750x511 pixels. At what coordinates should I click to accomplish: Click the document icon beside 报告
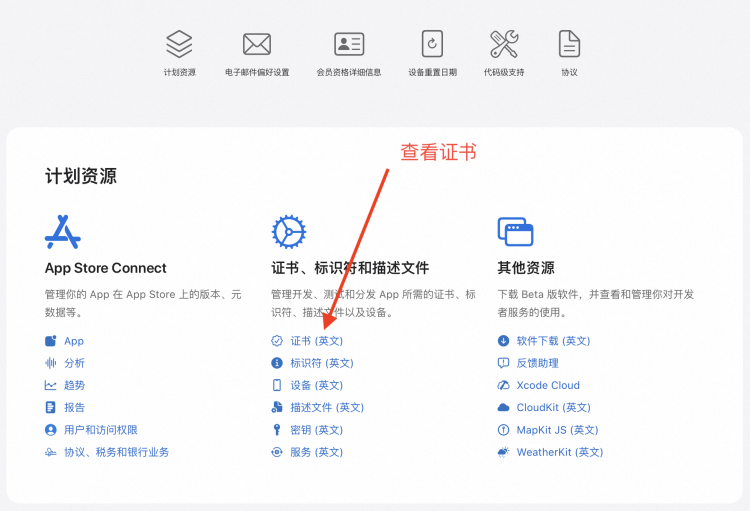[x=51, y=407]
